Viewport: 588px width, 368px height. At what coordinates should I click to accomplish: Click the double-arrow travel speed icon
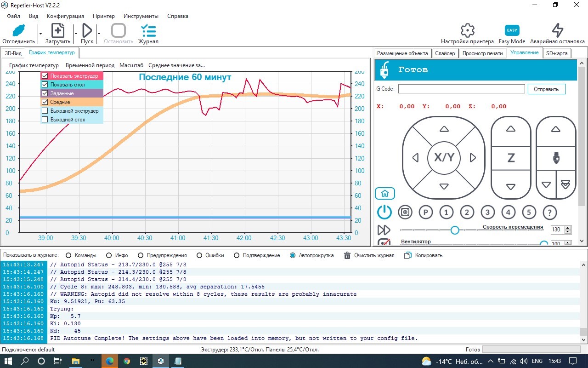(384, 230)
